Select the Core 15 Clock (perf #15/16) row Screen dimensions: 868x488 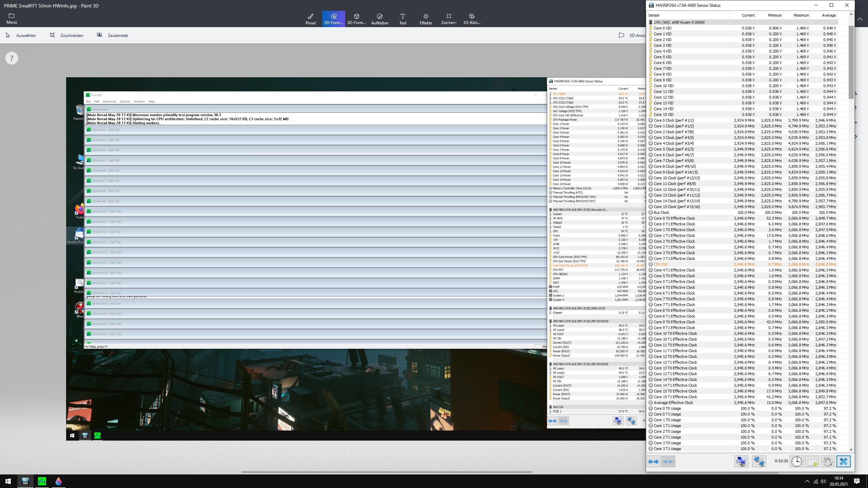pos(743,207)
